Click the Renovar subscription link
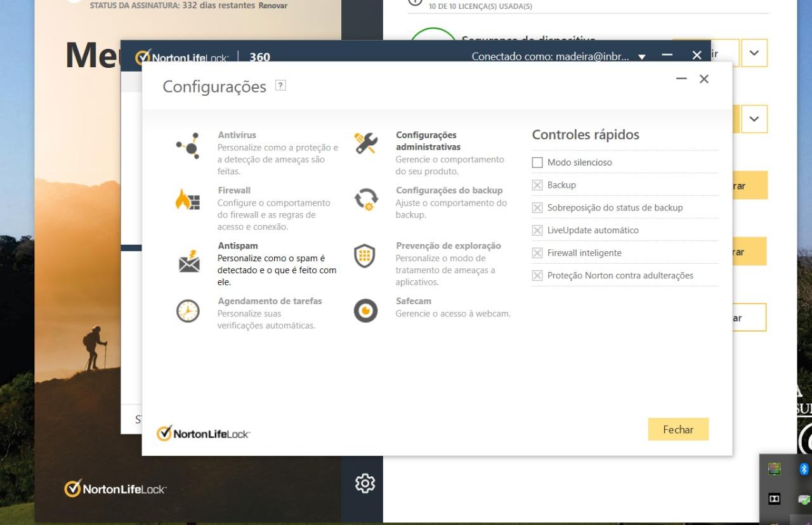The image size is (812, 525). click(273, 5)
